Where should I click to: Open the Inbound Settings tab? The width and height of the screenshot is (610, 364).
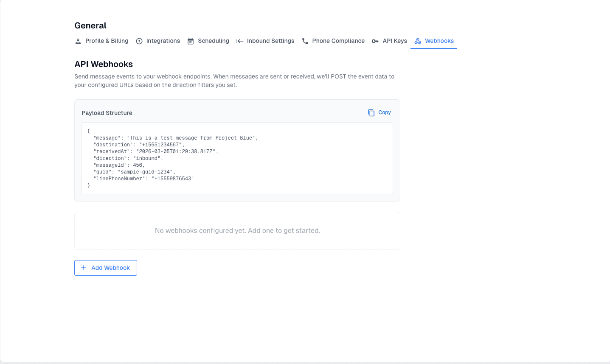pyautogui.click(x=270, y=41)
